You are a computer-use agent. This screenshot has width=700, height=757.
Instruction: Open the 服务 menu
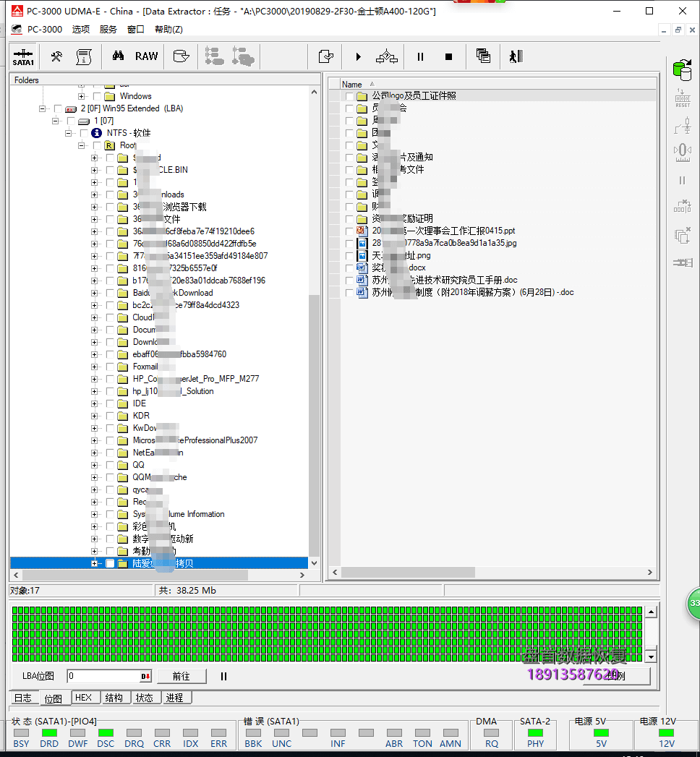coord(108,30)
